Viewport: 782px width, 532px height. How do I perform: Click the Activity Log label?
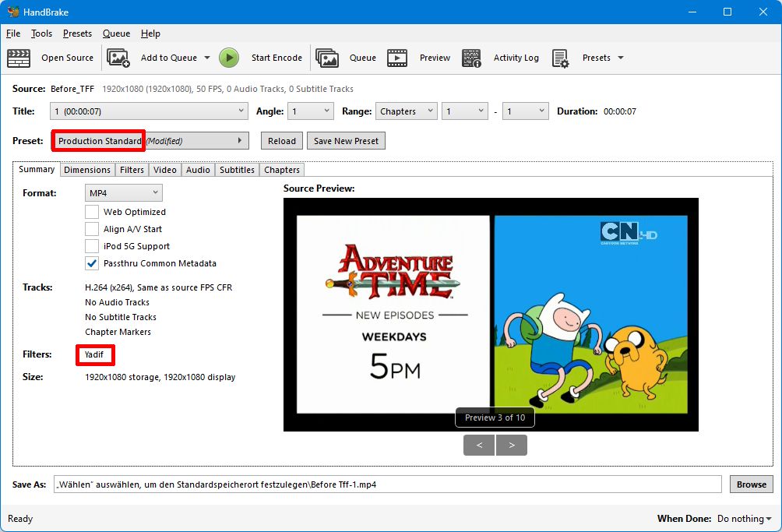516,58
